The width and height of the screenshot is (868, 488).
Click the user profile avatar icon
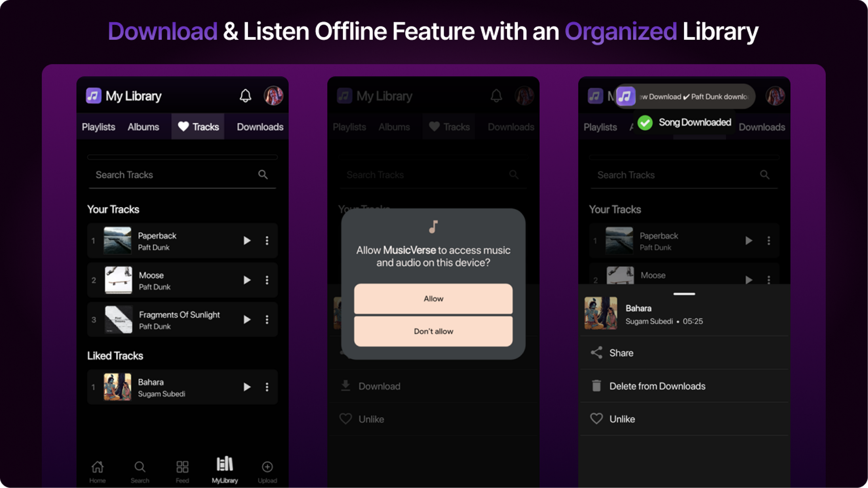pos(273,96)
